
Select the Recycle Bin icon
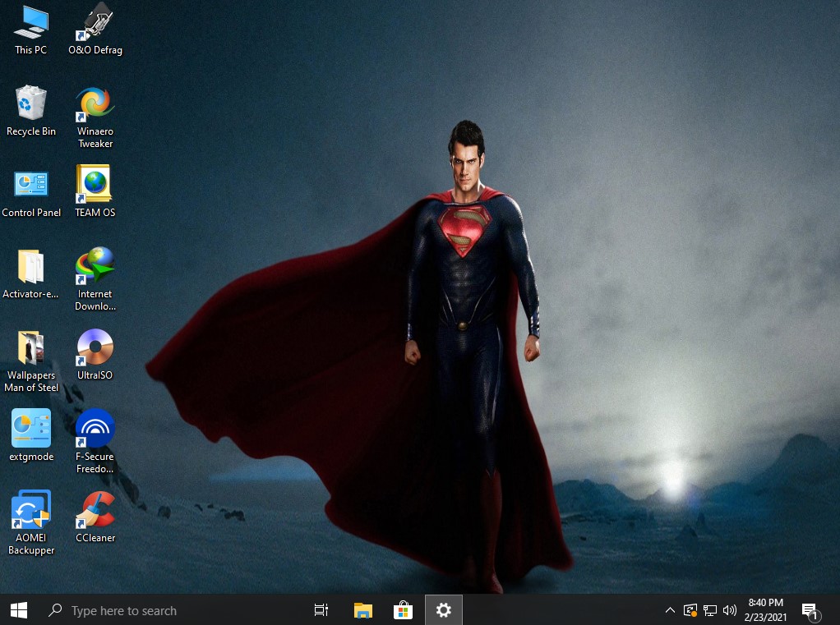pyautogui.click(x=31, y=112)
